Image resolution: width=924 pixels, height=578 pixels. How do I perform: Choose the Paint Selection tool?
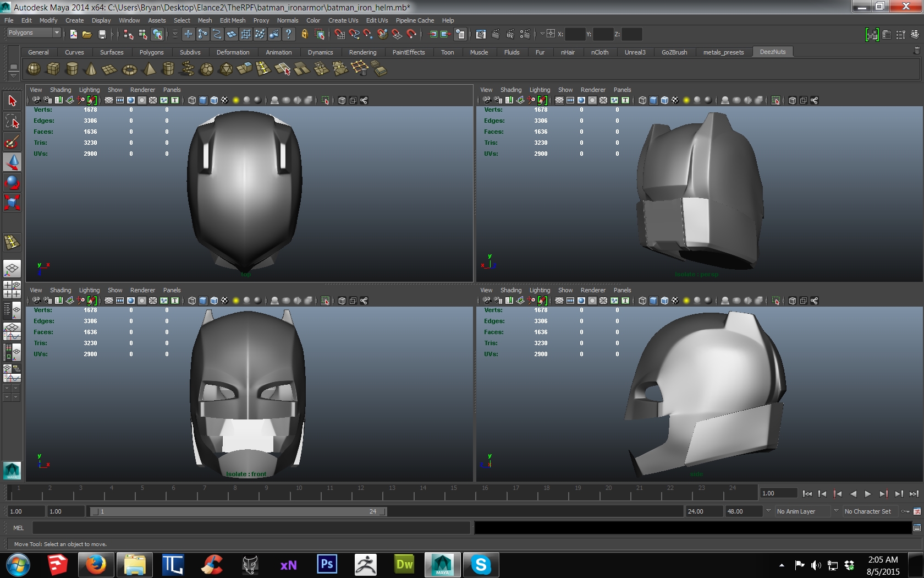(x=12, y=141)
